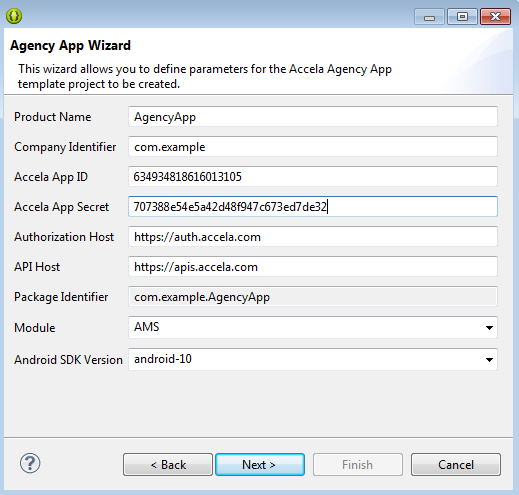Image resolution: width=519 pixels, height=495 pixels.
Task: Open the Android SDK Version dropdown arrow
Action: click(489, 360)
